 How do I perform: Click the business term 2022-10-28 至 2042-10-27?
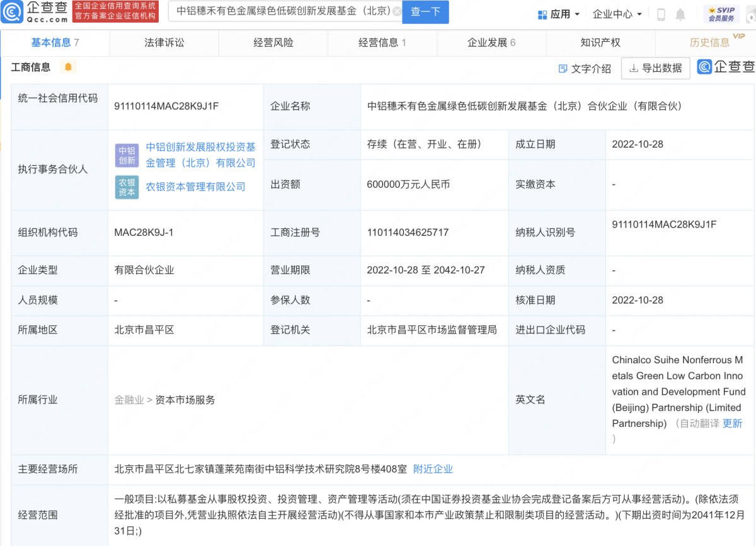tap(426, 270)
